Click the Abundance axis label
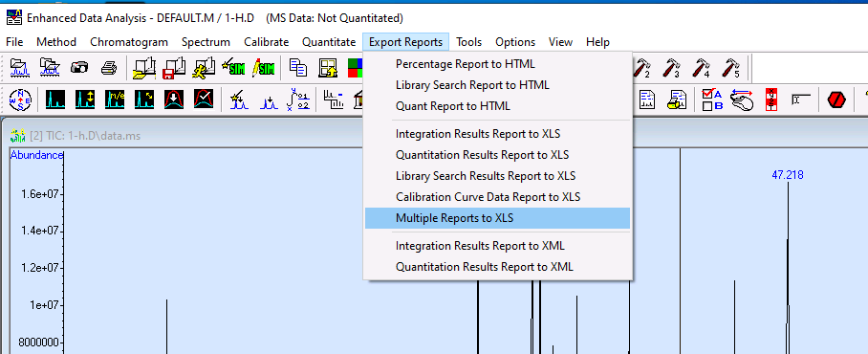868x354 pixels. pyautogui.click(x=36, y=155)
